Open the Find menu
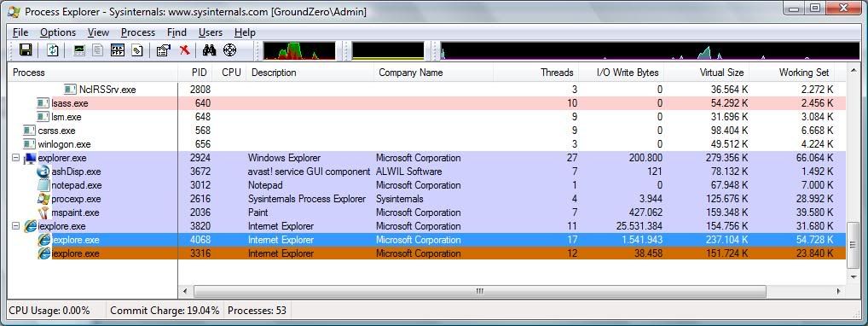This screenshot has height=326, width=868. coord(176,32)
